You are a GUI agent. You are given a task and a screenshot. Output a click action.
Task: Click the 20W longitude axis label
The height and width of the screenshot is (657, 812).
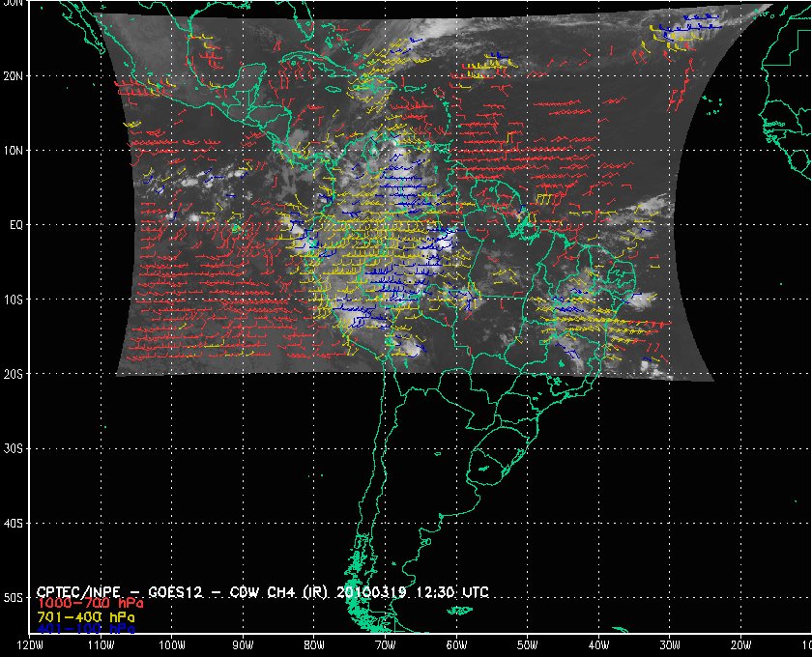[739, 645]
